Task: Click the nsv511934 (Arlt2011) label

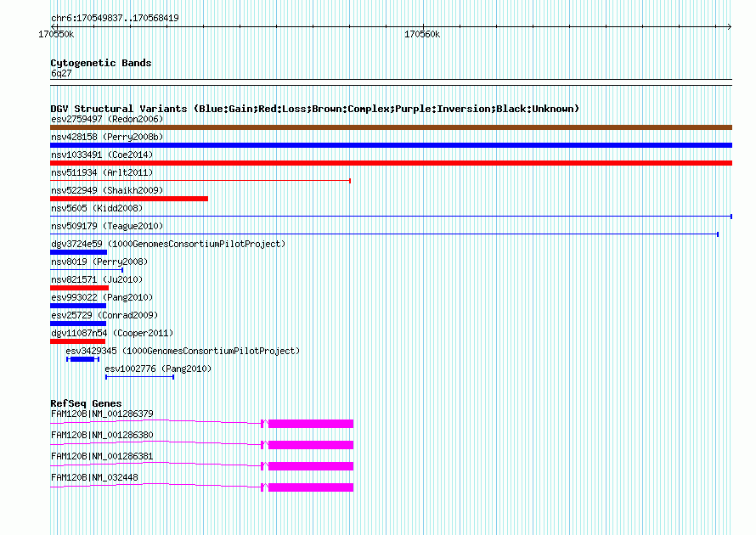Action: coord(102,172)
